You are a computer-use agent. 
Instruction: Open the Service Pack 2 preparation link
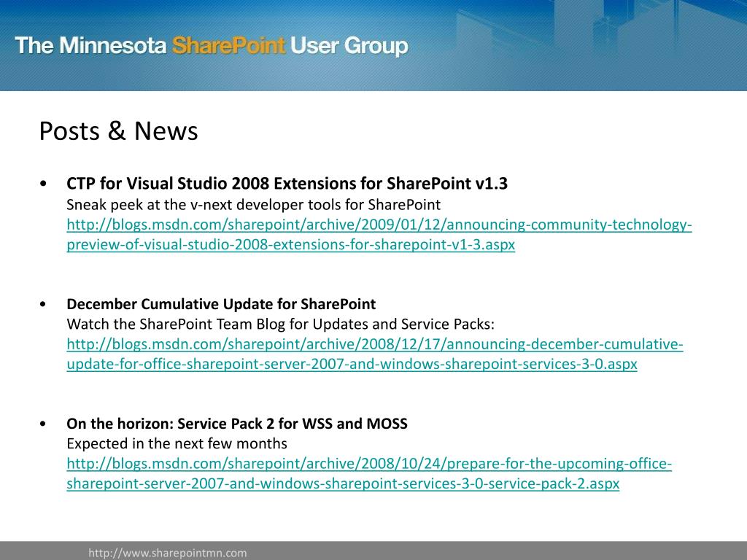369,473
